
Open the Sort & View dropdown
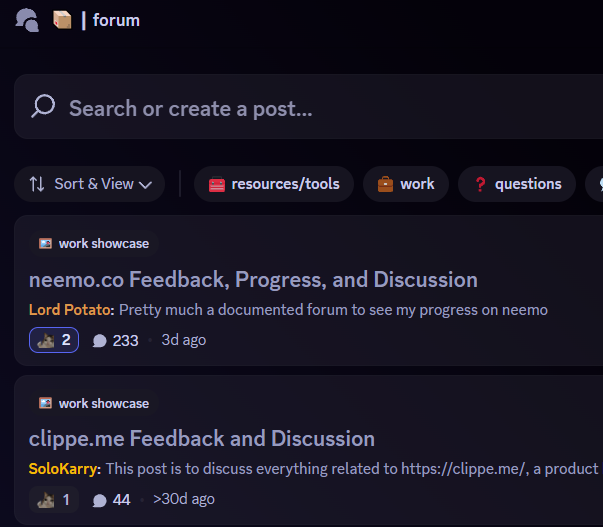coord(90,184)
